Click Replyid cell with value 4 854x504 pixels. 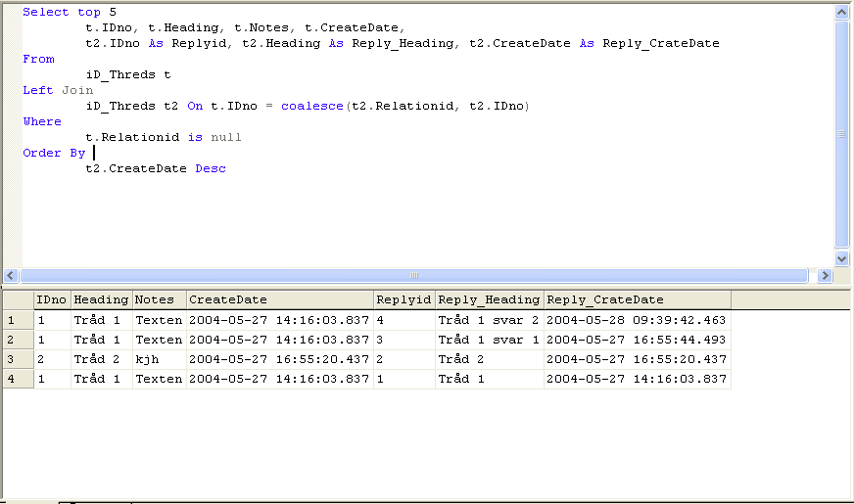point(404,321)
